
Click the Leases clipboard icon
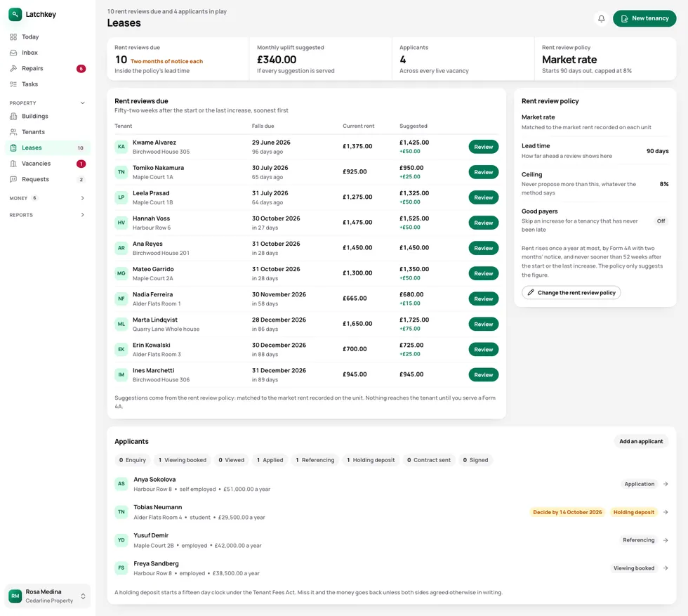[x=13, y=148]
